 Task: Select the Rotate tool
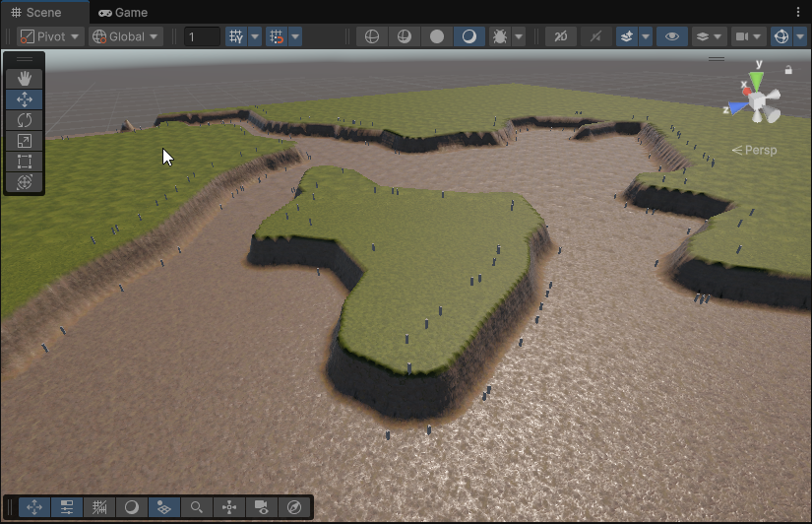(x=24, y=120)
